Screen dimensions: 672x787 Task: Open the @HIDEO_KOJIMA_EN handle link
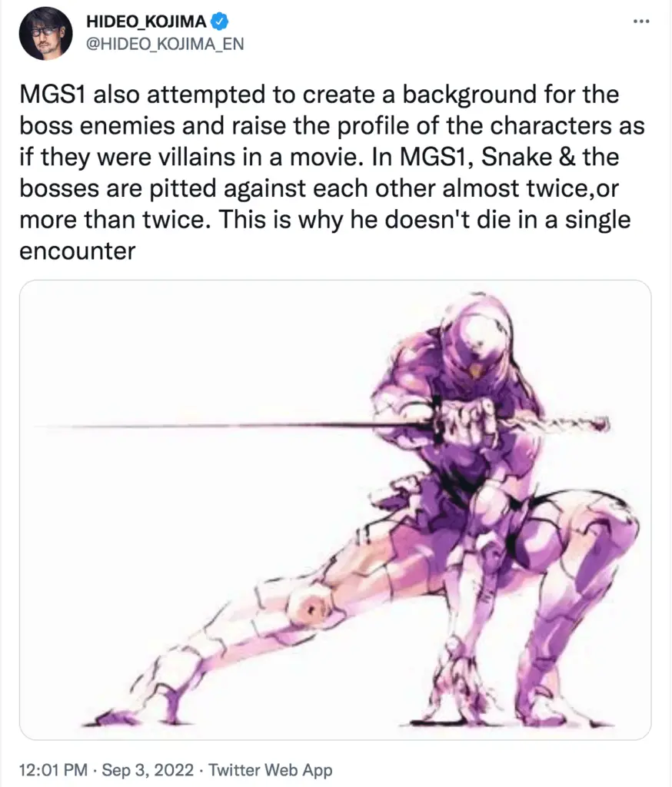coord(165,44)
